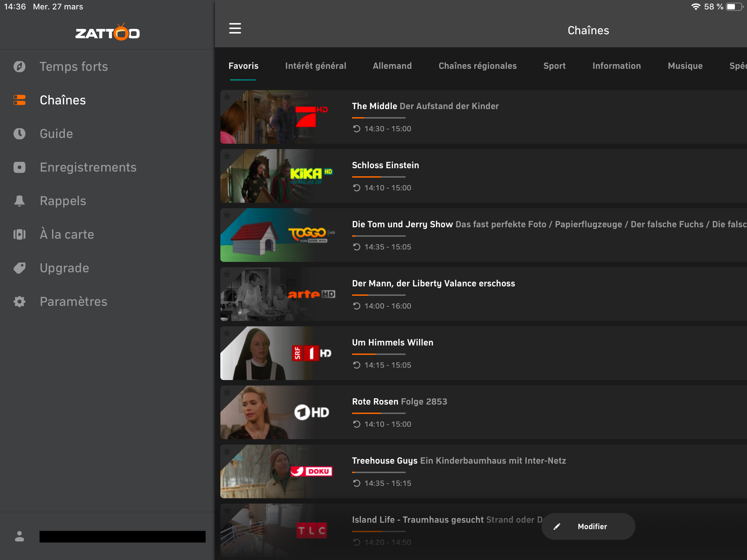The width and height of the screenshot is (747, 560).
Task: Select the Favoris tab
Action: coord(244,65)
